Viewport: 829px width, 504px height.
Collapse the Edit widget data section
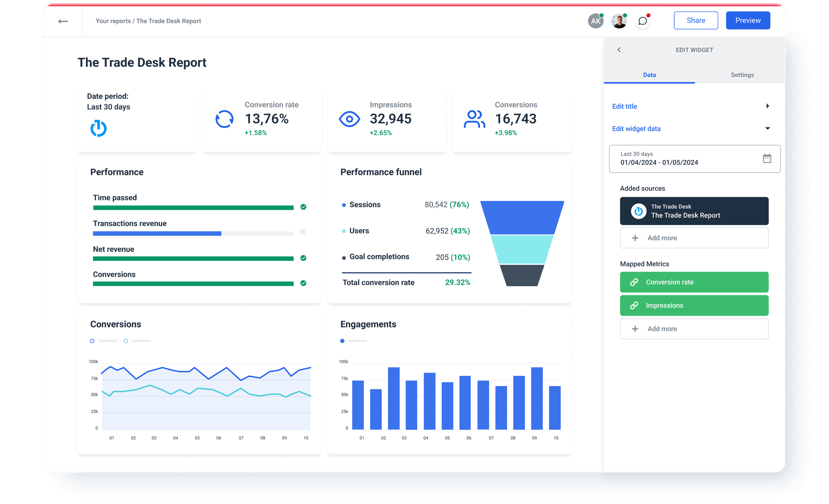pos(768,128)
